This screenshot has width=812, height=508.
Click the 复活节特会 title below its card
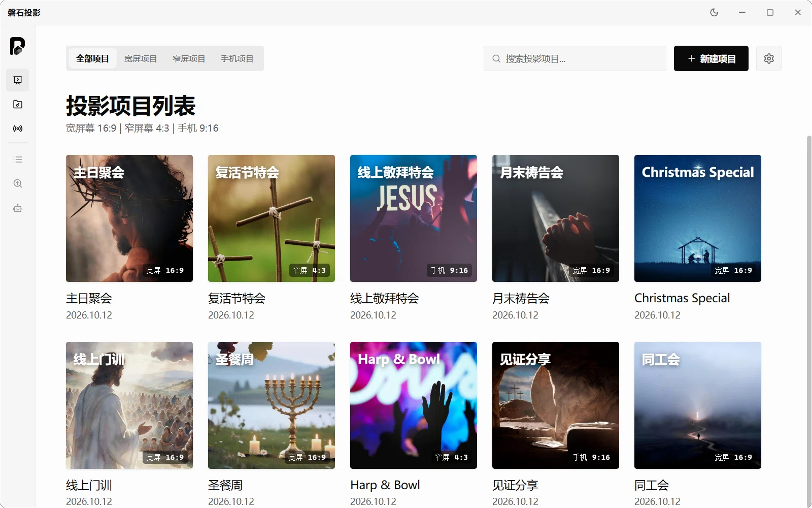(236, 298)
